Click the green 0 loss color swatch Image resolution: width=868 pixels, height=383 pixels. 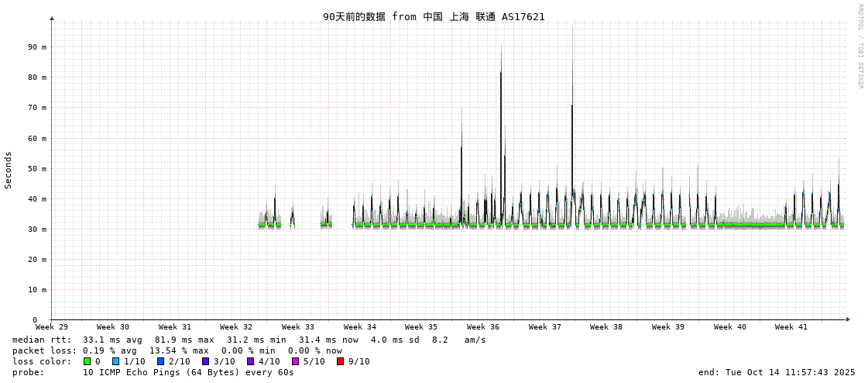[x=87, y=361]
